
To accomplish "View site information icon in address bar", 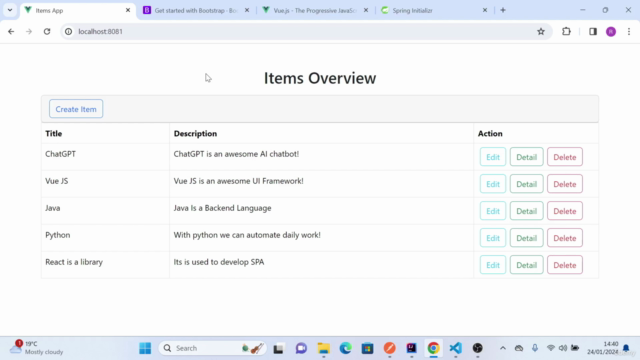I will [x=69, y=31].
